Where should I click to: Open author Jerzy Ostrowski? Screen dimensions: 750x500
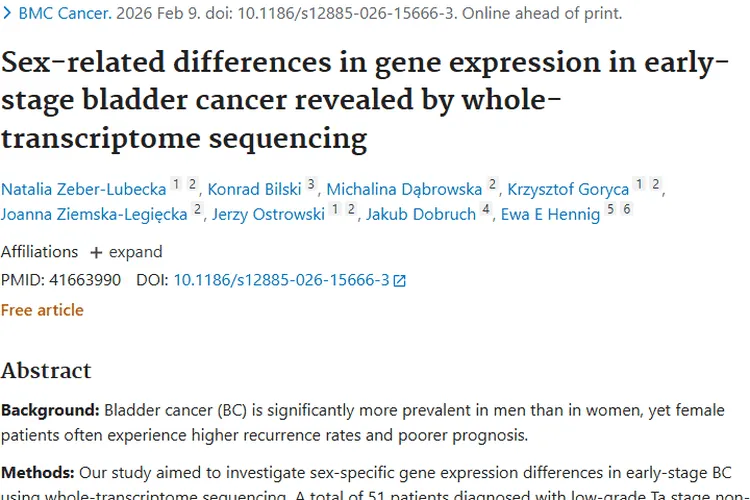point(267,214)
